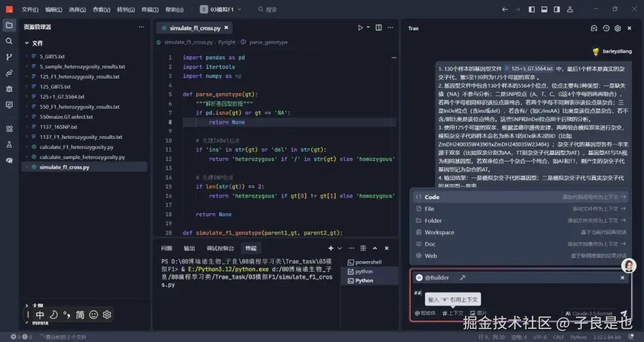Image resolution: width=644 pixels, height=342 pixels.
Task: Toggle the IME moon half-width icon
Action: click(x=54, y=315)
